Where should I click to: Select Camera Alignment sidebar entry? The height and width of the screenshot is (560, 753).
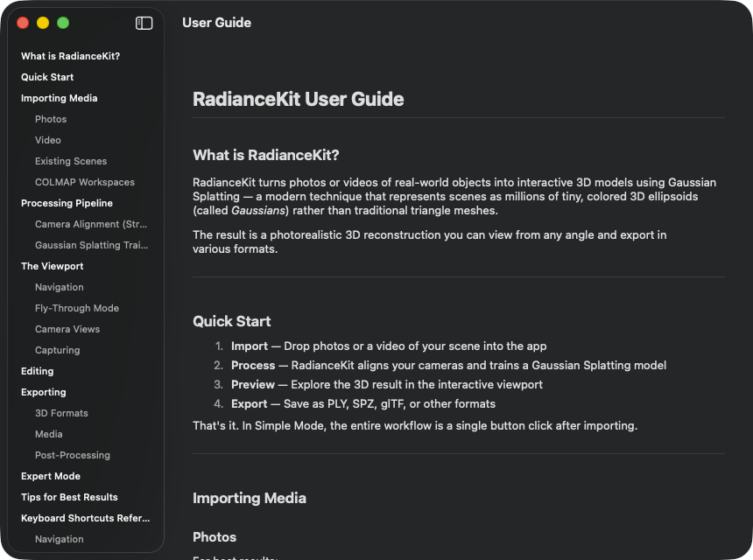tap(91, 224)
